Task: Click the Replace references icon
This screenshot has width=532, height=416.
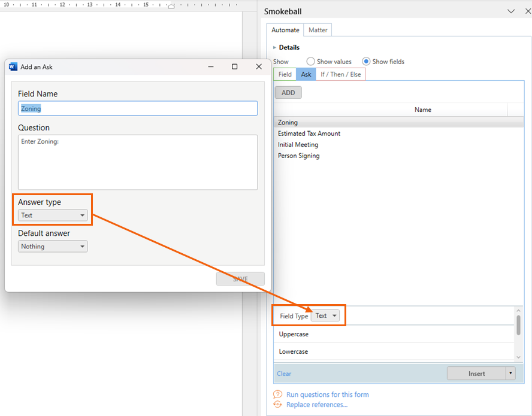Action: pos(277,405)
